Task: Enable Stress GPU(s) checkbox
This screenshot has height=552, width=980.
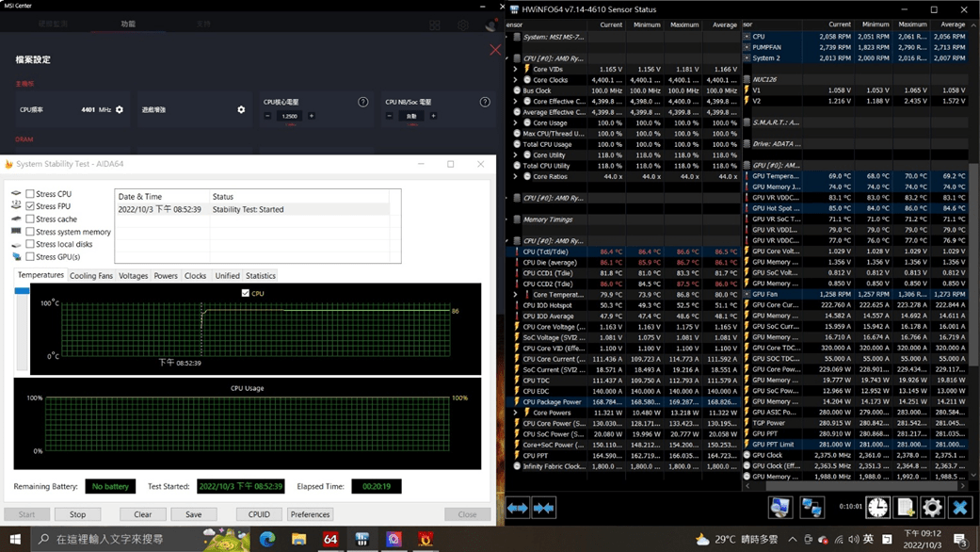Action: click(x=30, y=257)
